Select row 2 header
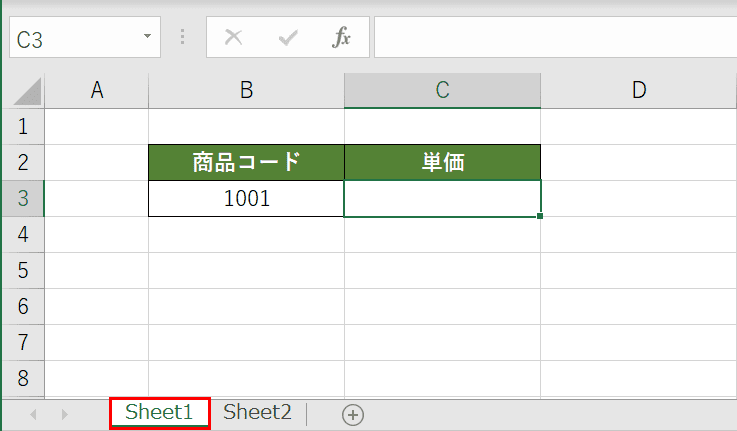Screen dimensions: 737x431 click(23, 163)
